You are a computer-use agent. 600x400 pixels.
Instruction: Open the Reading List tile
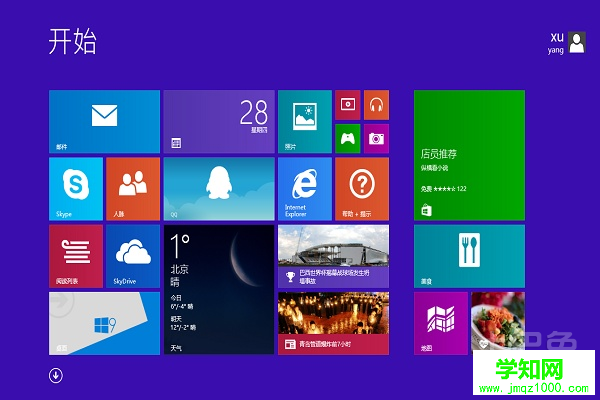pos(76,256)
